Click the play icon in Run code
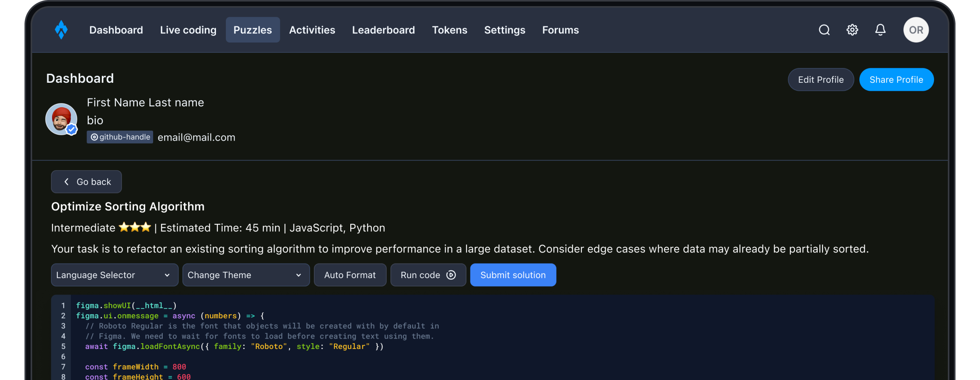Image resolution: width=980 pixels, height=380 pixels. pos(451,275)
